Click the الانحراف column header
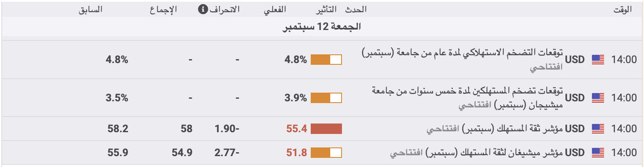This screenshot has height=167, width=644. click(224, 9)
